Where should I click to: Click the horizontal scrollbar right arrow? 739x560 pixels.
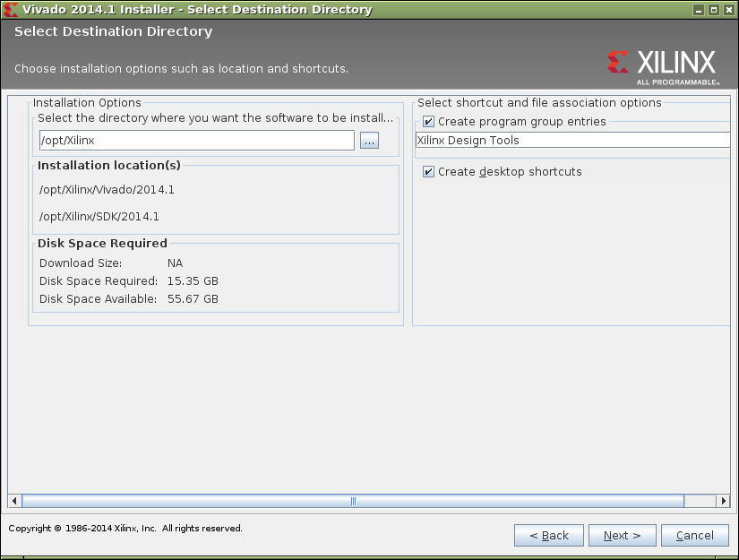(724, 501)
